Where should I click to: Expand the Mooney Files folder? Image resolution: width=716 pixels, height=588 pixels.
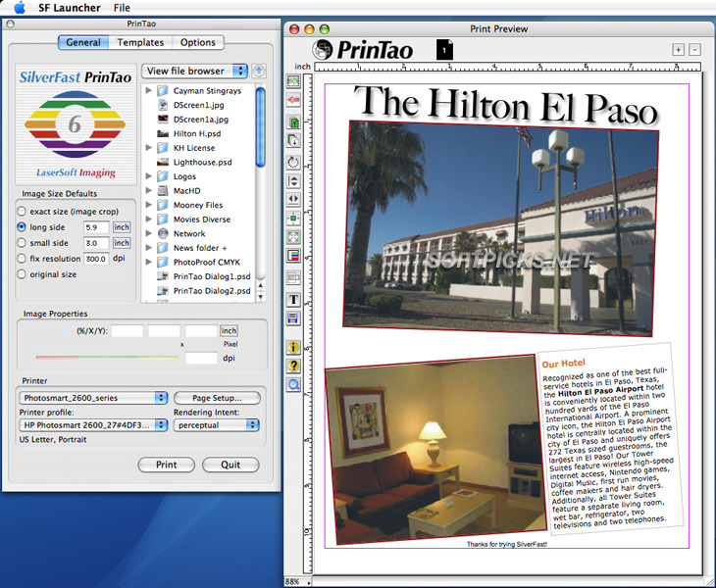148,205
